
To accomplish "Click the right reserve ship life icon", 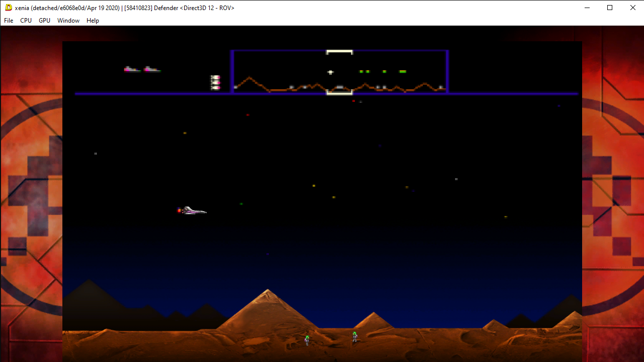I will point(152,69).
